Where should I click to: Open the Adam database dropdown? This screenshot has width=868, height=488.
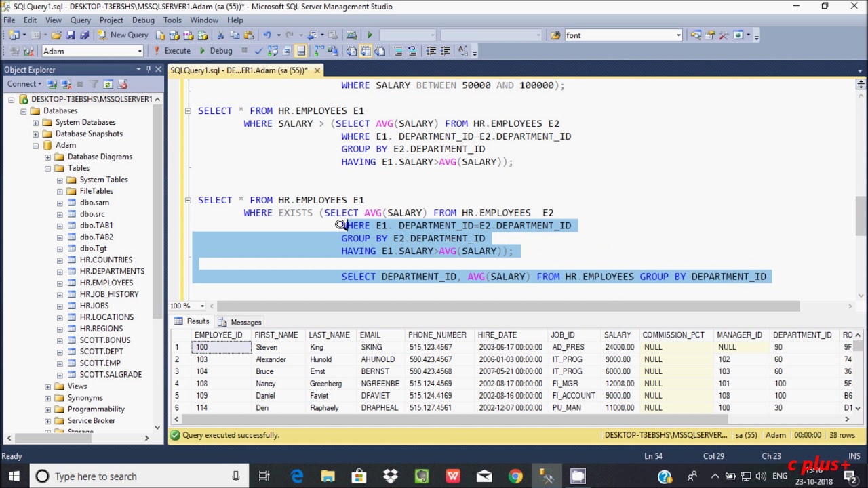pos(140,51)
